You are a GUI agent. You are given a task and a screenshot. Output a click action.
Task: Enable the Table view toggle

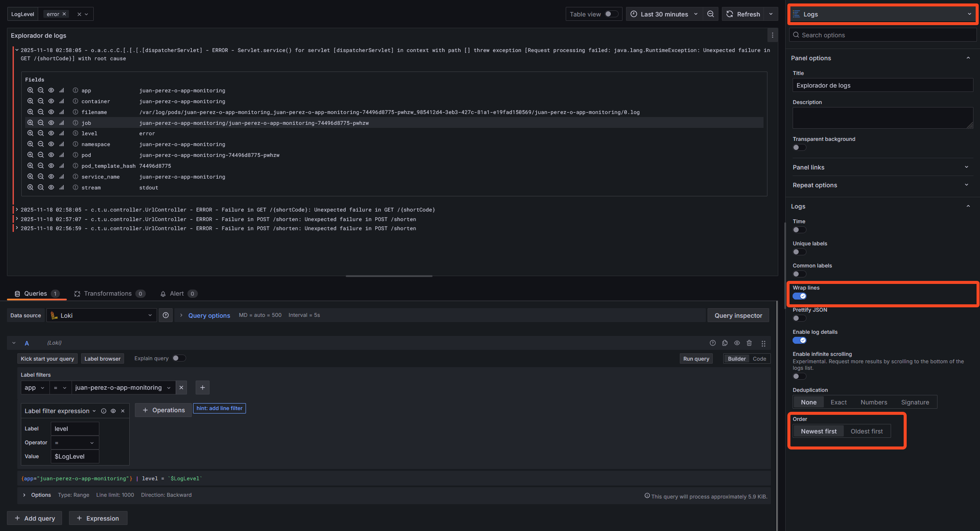[611, 14]
